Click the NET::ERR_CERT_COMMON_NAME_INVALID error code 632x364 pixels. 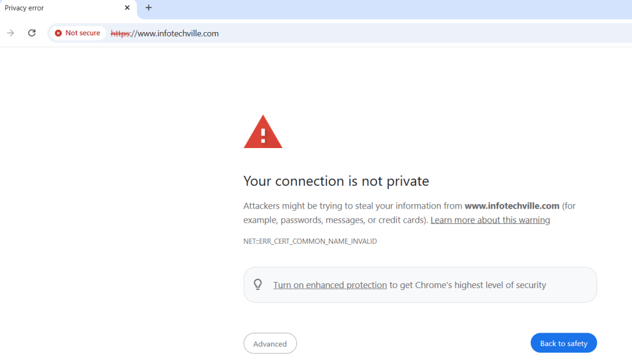point(310,241)
